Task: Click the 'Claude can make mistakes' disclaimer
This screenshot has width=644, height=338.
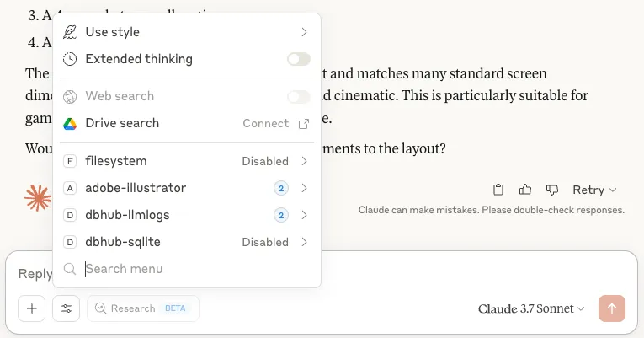Action: click(x=492, y=210)
